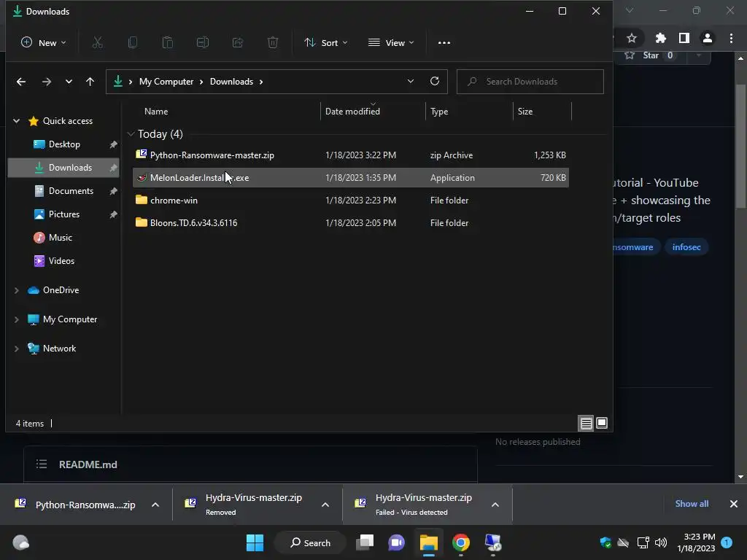
Task: Click the volume speaker tray icon
Action: (x=661, y=542)
